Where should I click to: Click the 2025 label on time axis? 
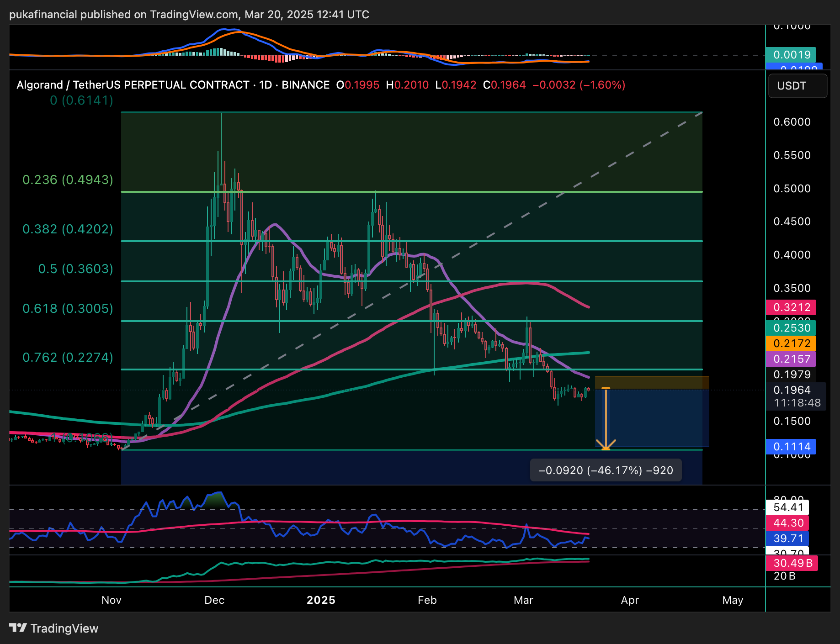[x=321, y=600]
